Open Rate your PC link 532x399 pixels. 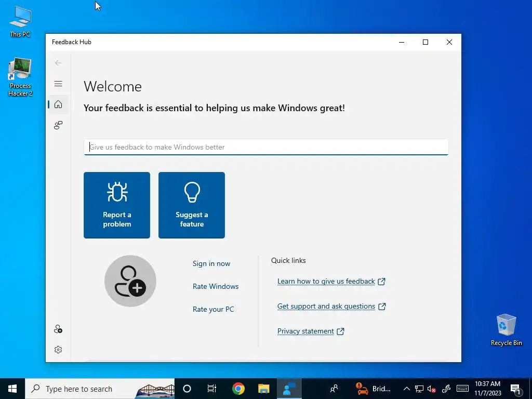(x=213, y=309)
